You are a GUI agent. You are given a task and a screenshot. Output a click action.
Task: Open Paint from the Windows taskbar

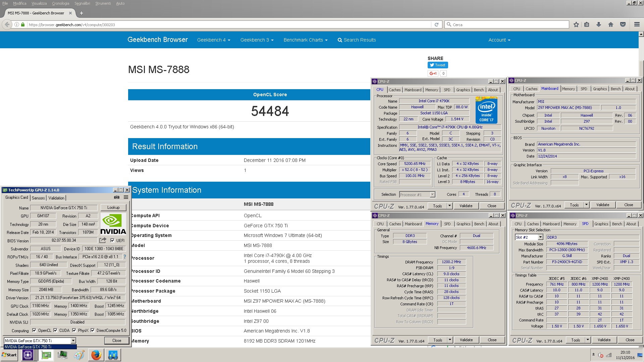click(x=79, y=355)
